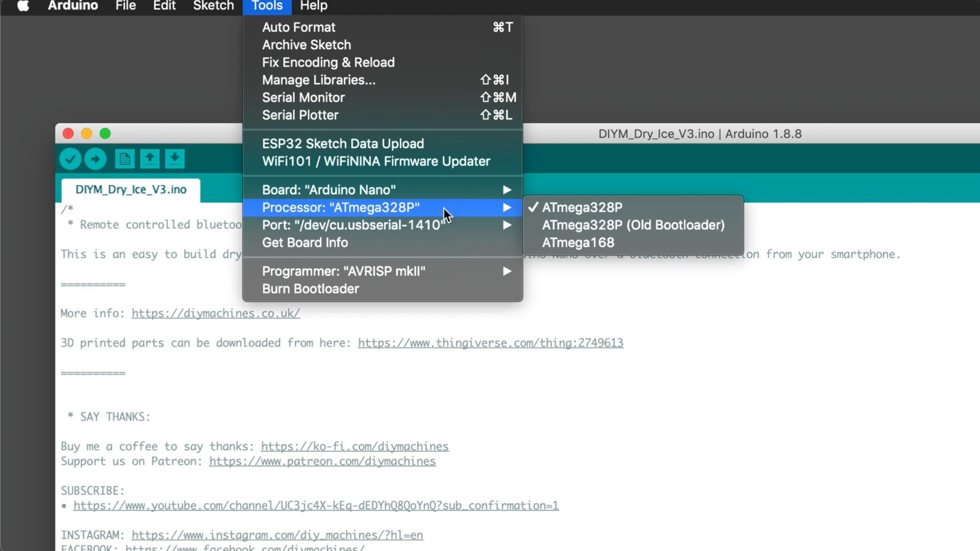
Task: Choose WiFi101 / WiFiNINA Firmware Updater
Action: pos(383,161)
